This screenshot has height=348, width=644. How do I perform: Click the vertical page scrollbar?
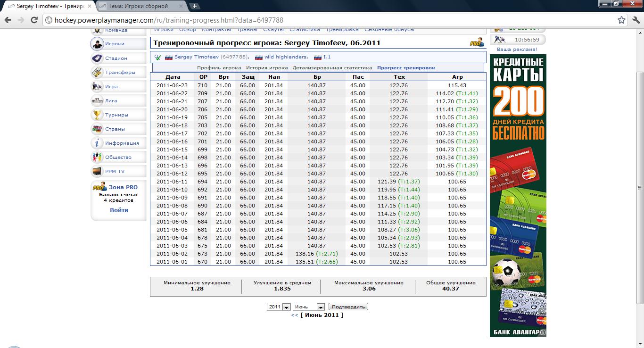point(640,187)
